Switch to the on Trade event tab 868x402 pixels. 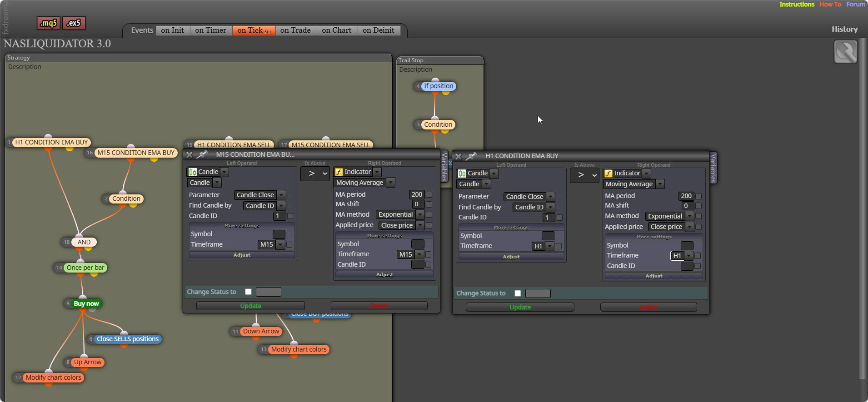295,30
